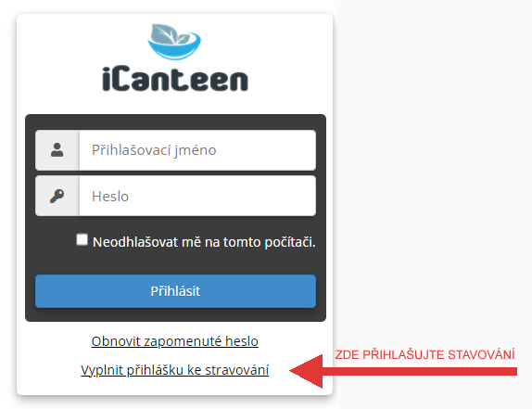Open the Vyplnit přihlášku ke stravování link

pos(175,370)
